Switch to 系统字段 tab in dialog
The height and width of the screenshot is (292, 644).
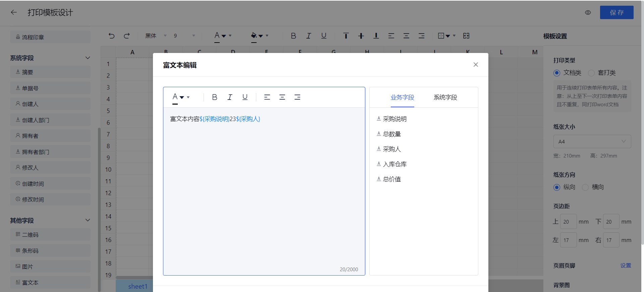click(445, 97)
